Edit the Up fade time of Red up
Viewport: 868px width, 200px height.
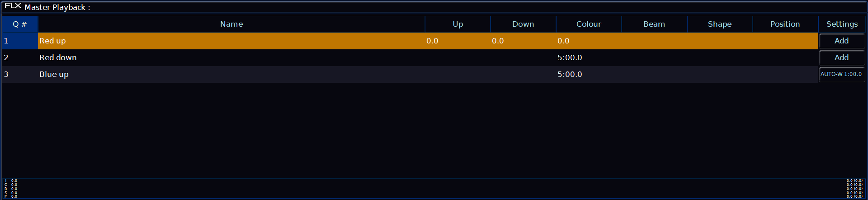458,41
